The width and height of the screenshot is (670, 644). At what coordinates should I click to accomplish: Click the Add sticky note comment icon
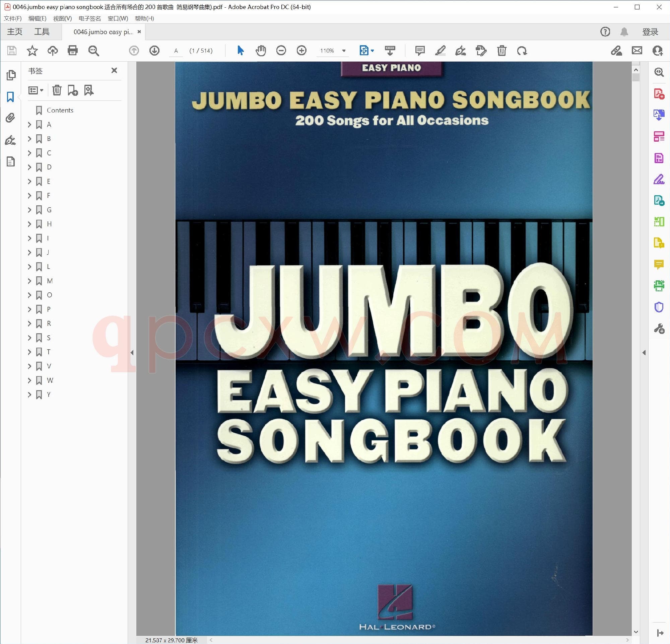(x=419, y=51)
